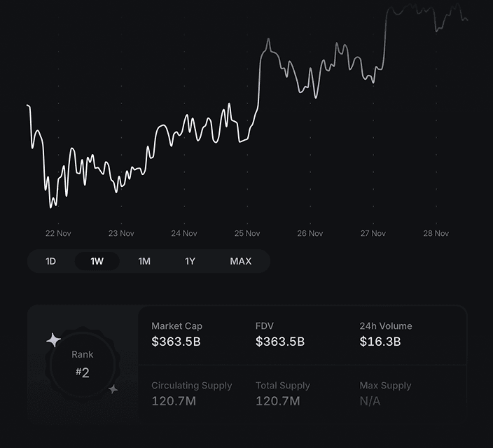
Task: Select the 1M time range tab
Action: pos(144,261)
